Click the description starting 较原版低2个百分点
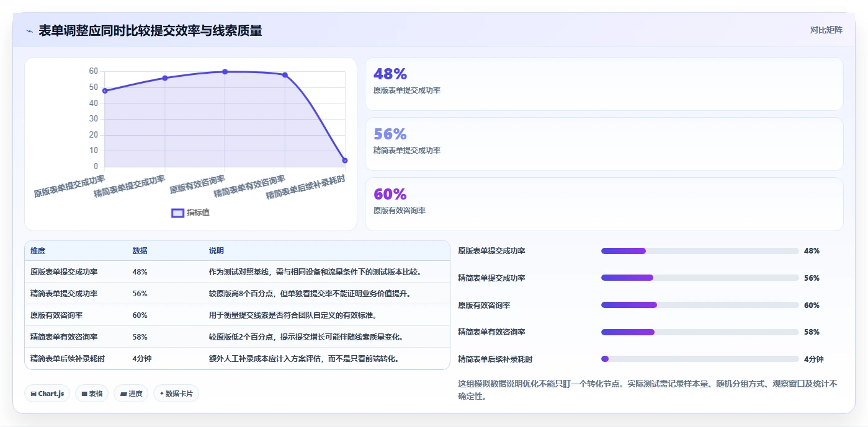The width and height of the screenshot is (868, 427). point(306,337)
